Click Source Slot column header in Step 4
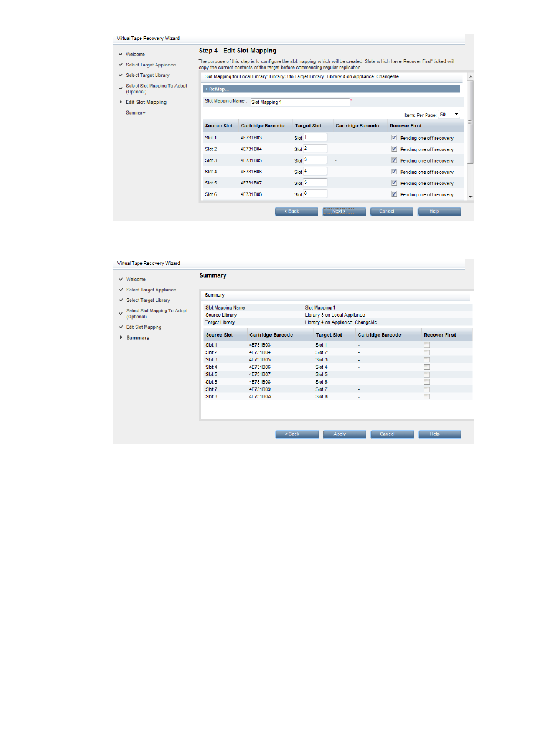 pos(219,126)
